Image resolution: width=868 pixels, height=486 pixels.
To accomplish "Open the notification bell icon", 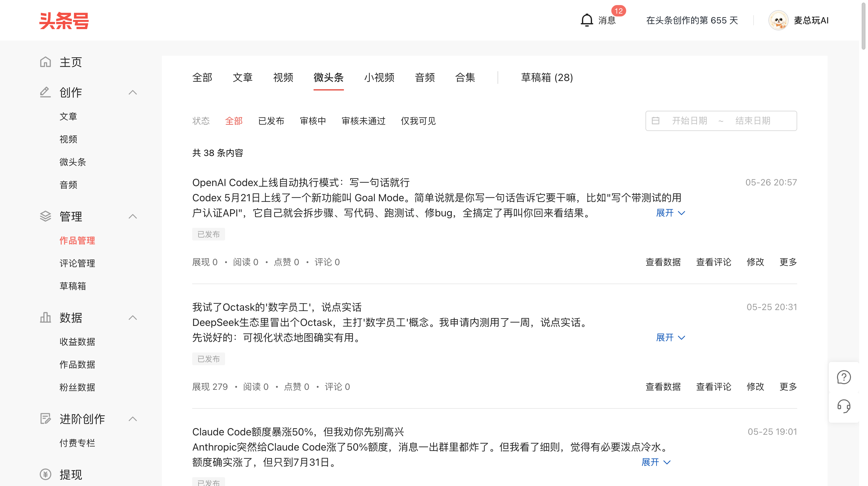I will pos(587,20).
